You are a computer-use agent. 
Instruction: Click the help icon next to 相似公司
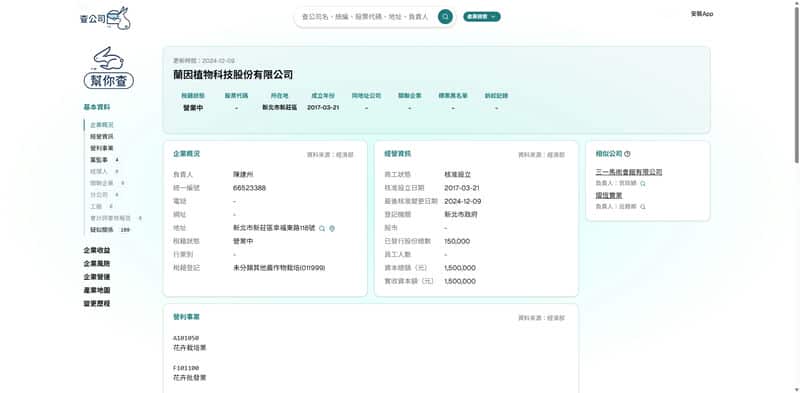point(628,154)
